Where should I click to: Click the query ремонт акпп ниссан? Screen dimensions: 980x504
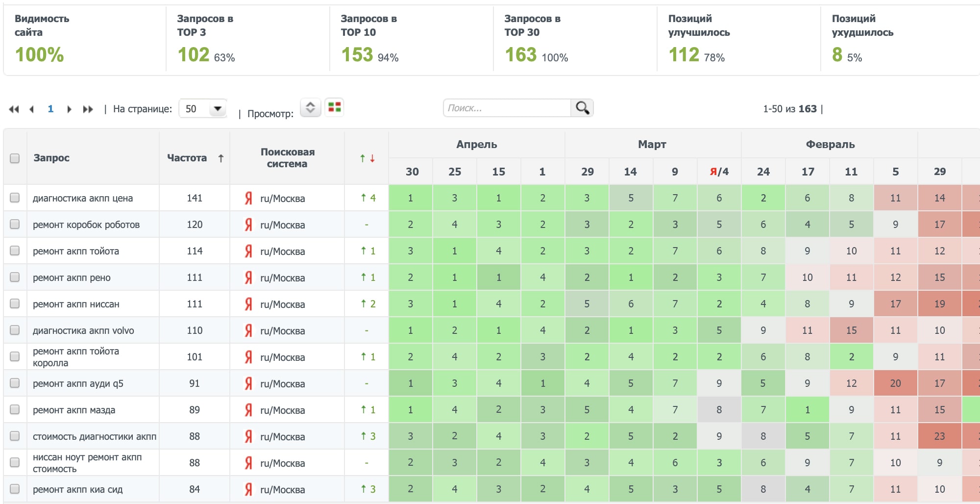(x=76, y=304)
